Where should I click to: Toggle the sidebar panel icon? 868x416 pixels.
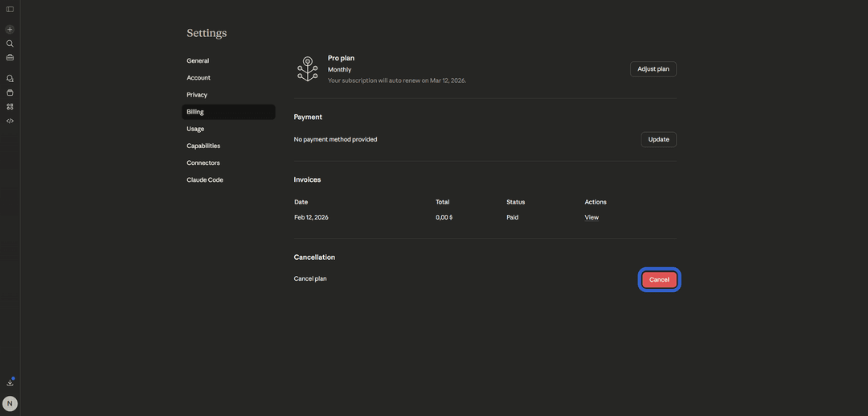pos(10,10)
